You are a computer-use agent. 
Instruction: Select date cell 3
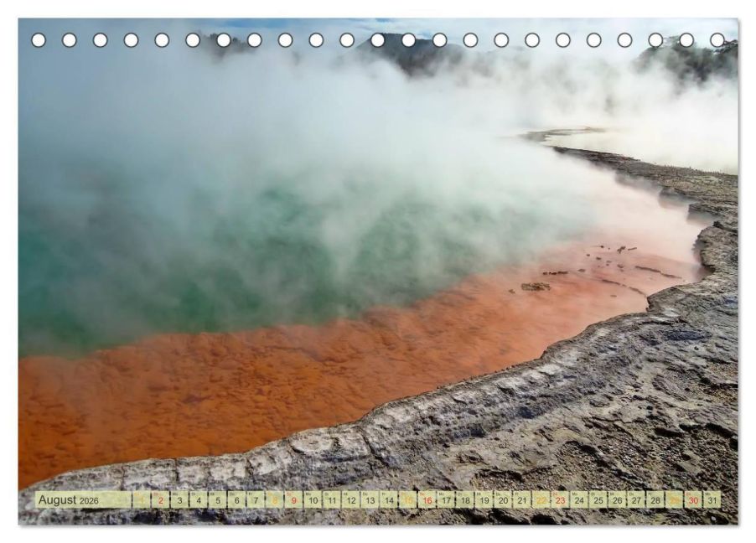point(179,498)
